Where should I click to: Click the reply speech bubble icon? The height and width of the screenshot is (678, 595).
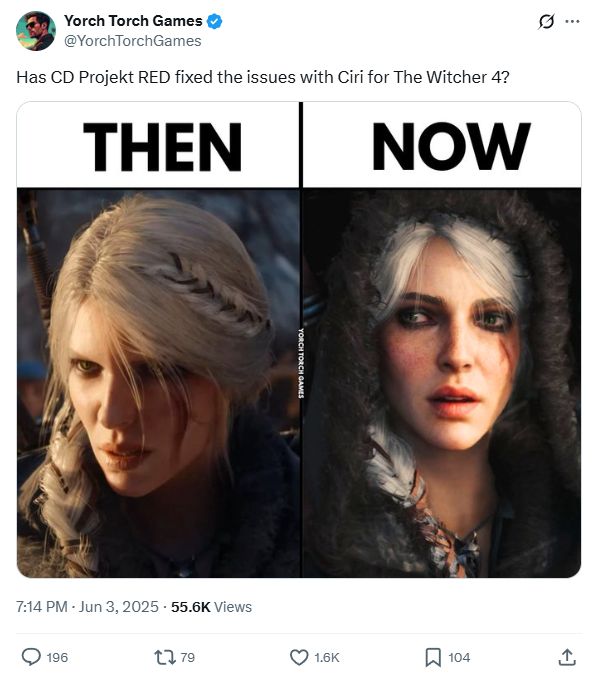31,657
